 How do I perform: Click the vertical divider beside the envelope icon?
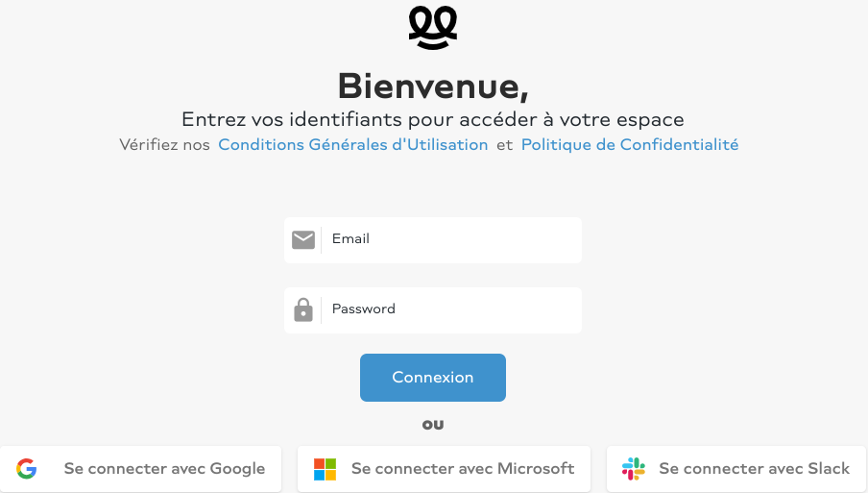321,240
